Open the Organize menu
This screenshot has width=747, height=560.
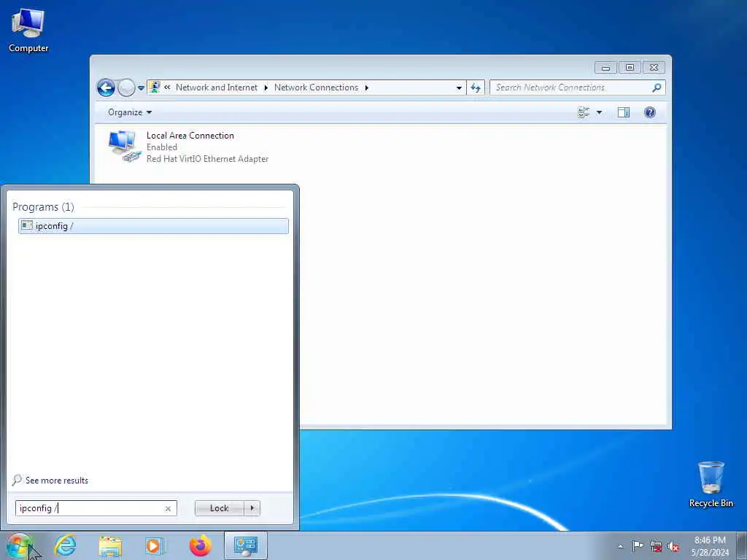tap(130, 112)
